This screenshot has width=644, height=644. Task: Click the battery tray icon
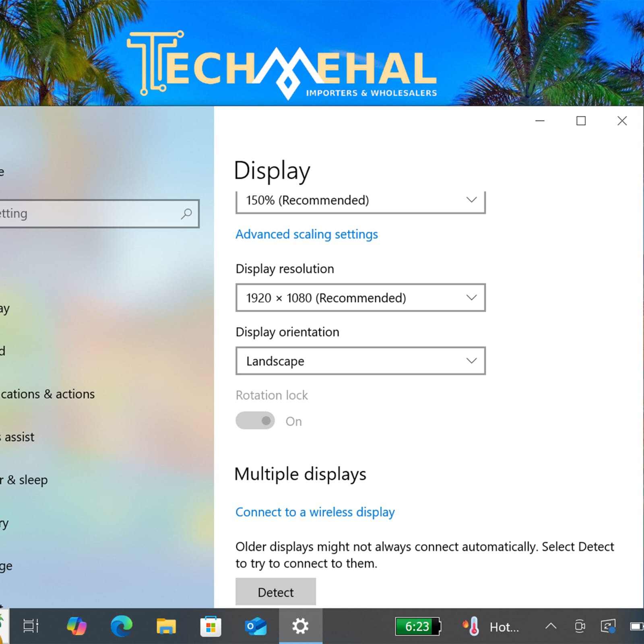pos(637,626)
